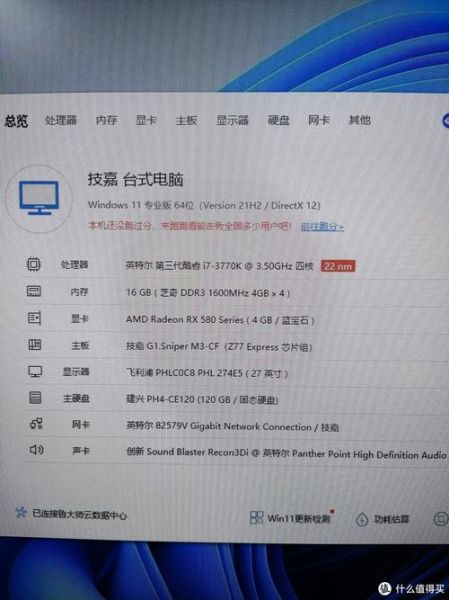
Task: Click the 22 nm red badge
Action: (338, 266)
